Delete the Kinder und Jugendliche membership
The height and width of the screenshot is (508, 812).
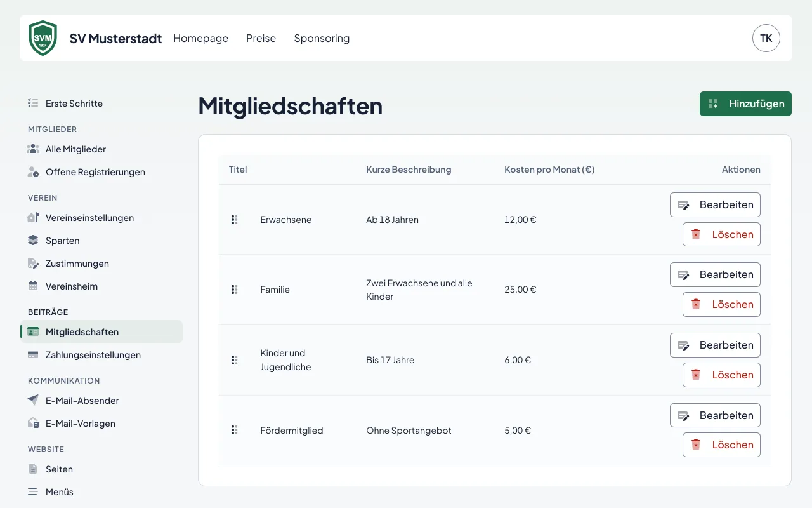(721, 375)
